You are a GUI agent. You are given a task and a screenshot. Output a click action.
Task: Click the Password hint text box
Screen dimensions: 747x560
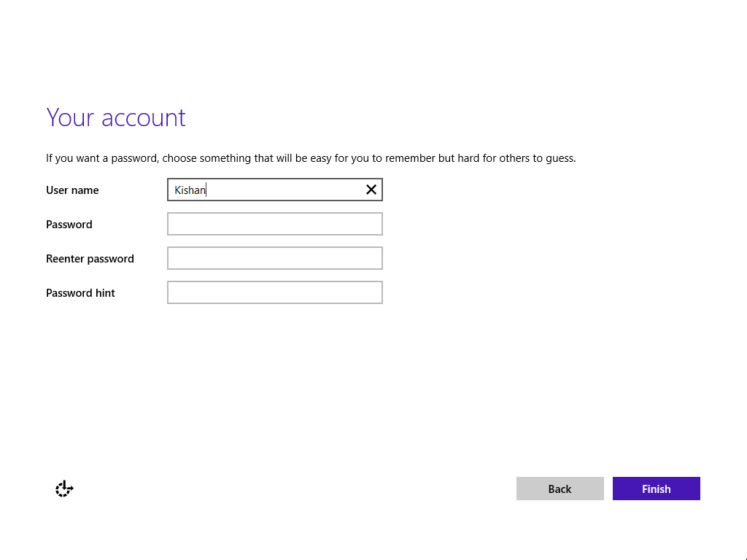point(275,292)
